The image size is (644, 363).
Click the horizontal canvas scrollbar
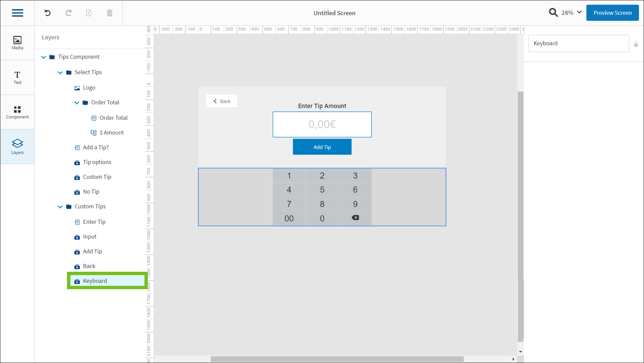337,359
